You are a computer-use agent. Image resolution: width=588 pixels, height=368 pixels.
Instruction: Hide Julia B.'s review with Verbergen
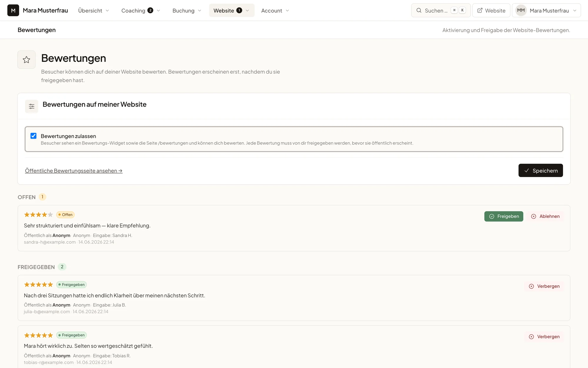pos(544,286)
